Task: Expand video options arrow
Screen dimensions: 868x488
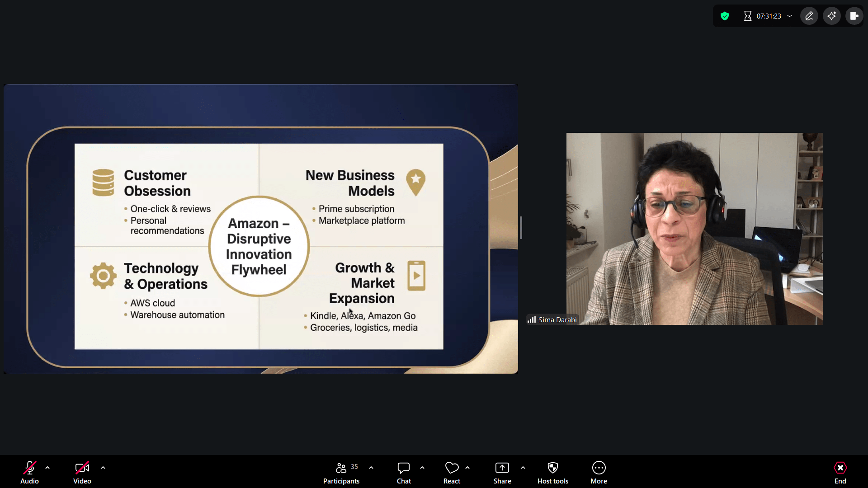Action: tap(103, 468)
